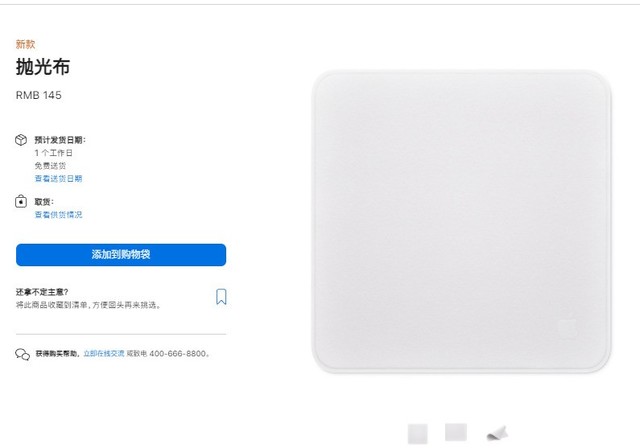
Task: Click the shipping box icon
Action: click(21, 140)
